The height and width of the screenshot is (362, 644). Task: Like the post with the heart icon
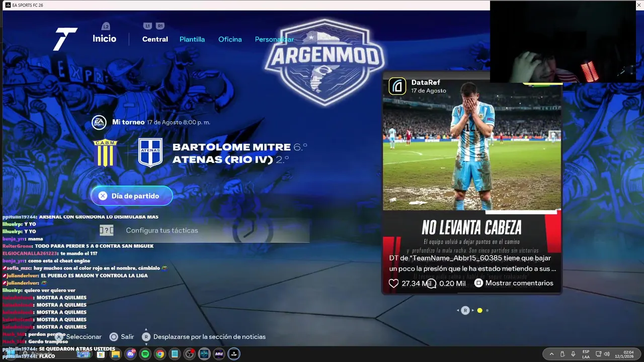click(x=394, y=284)
